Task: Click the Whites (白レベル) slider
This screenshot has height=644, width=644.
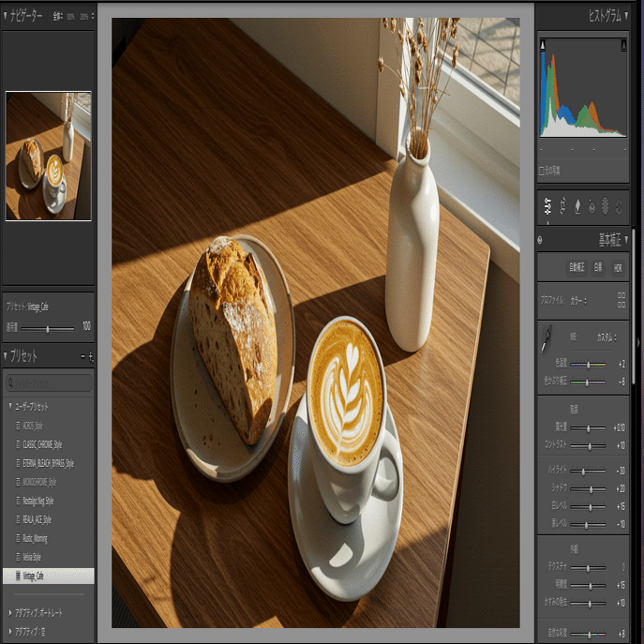Action: 588,507
